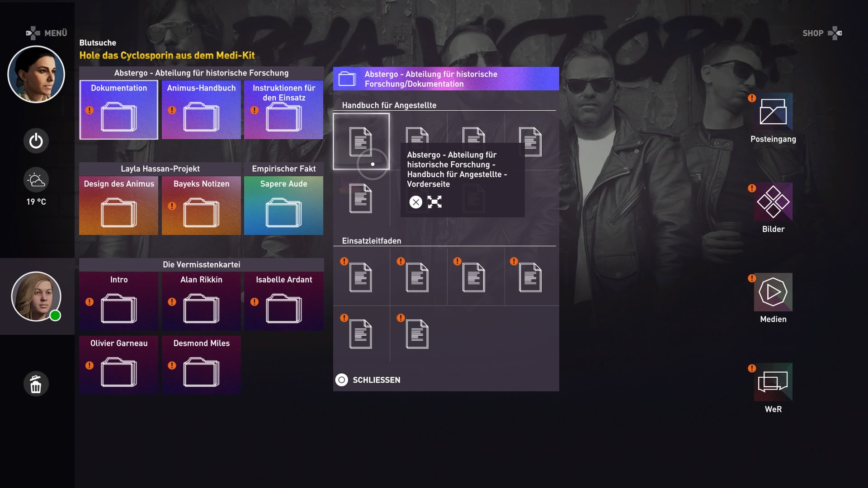The image size is (868, 488).
Task: Open the Bilder icon
Action: click(773, 202)
